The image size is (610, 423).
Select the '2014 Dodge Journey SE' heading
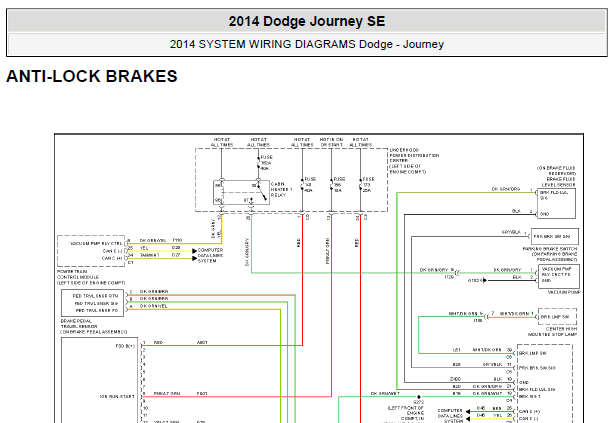[x=307, y=21]
